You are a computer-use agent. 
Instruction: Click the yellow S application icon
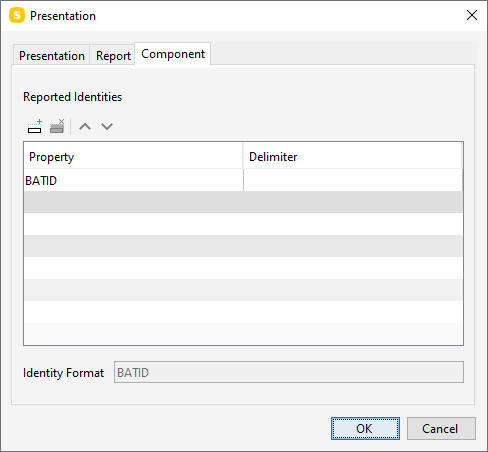17,15
